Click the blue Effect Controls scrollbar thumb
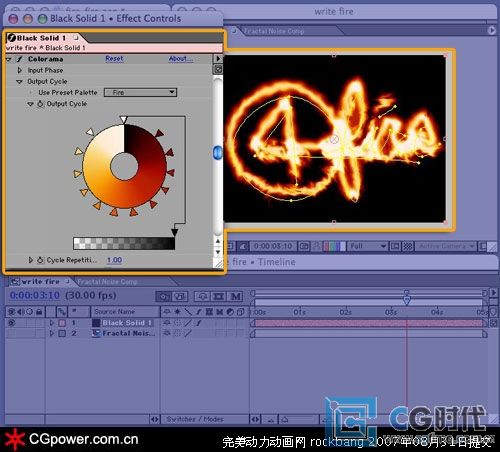This screenshot has width=500, height=452. (x=218, y=153)
